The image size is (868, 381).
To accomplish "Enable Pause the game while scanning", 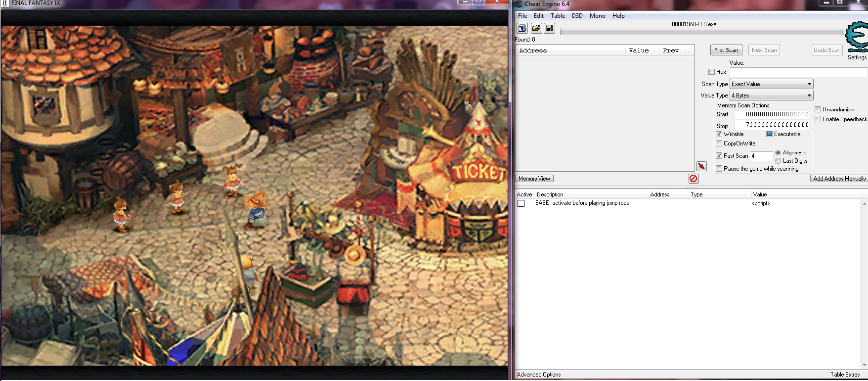I will 719,169.
